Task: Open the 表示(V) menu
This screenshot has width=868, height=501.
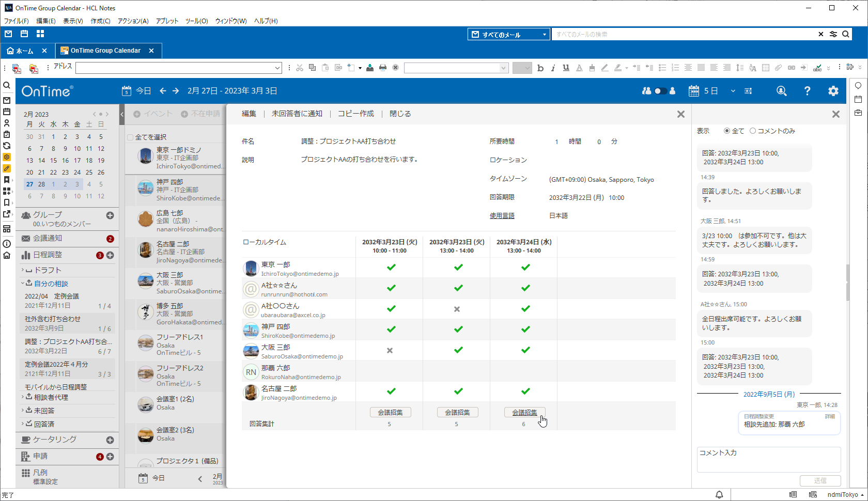Action: tap(73, 21)
